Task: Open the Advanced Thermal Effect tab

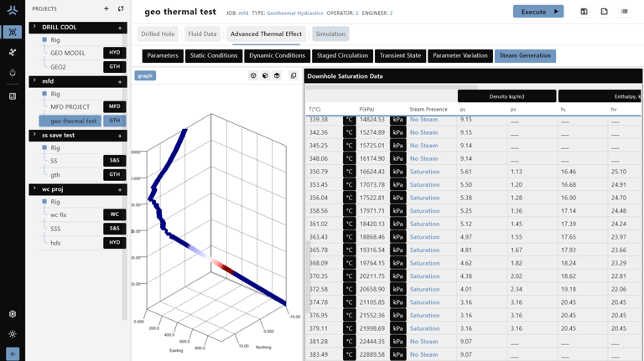Action: pos(266,34)
